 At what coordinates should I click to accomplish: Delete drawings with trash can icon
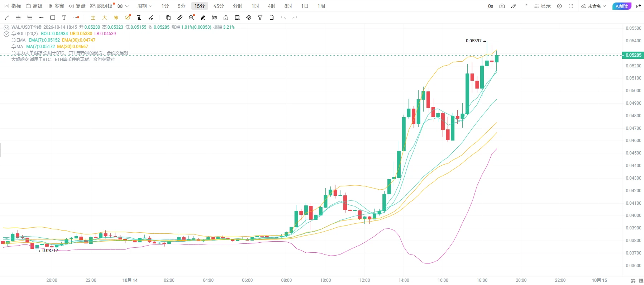(x=272, y=18)
